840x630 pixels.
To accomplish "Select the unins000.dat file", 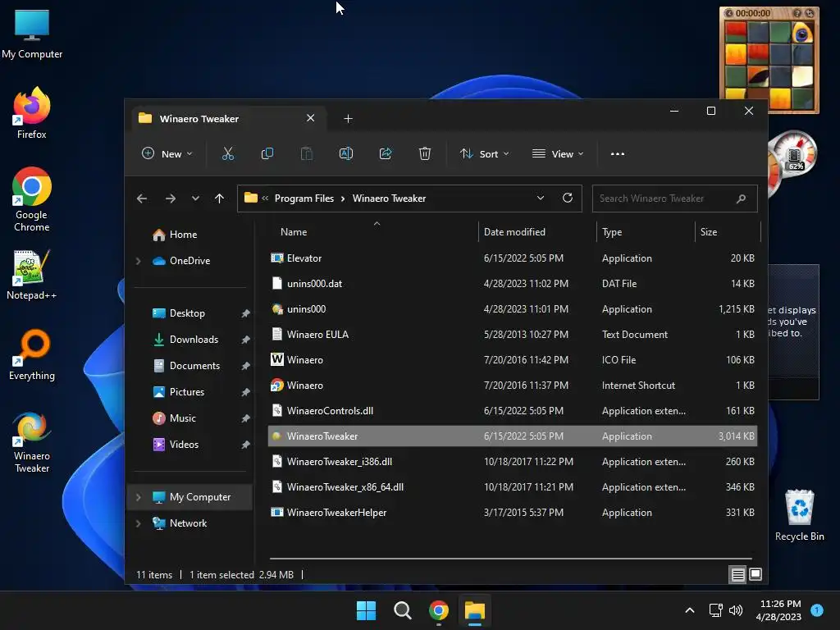I will pyautogui.click(x=512, y=283).
